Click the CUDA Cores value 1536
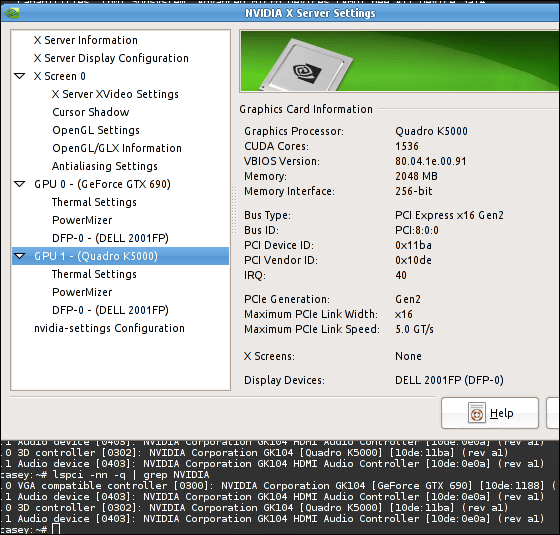Viewport: 560px width, 535px height. pos(407,146)
